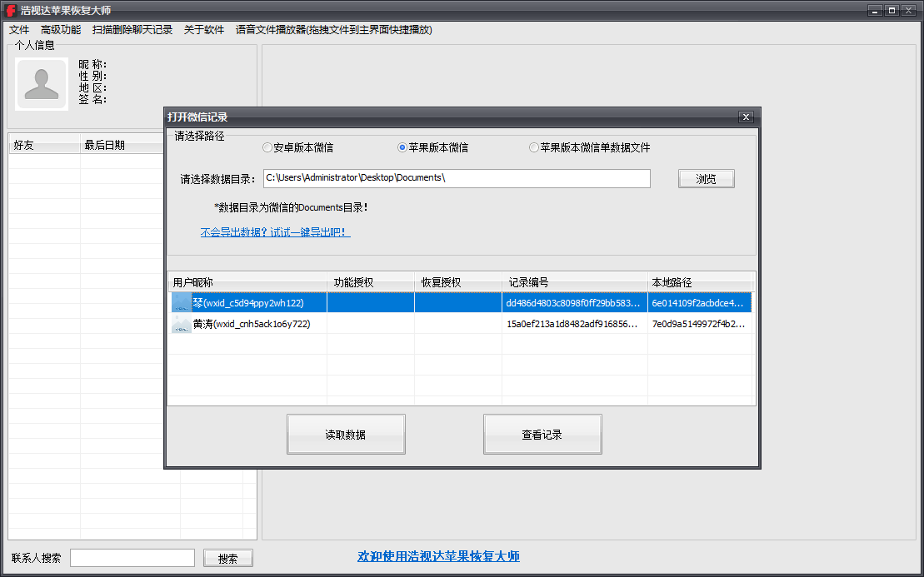The width and height of the screenshot is (924, 577).
Task: Open 语音文件播放器 menu item
Action: coord(333,29)
